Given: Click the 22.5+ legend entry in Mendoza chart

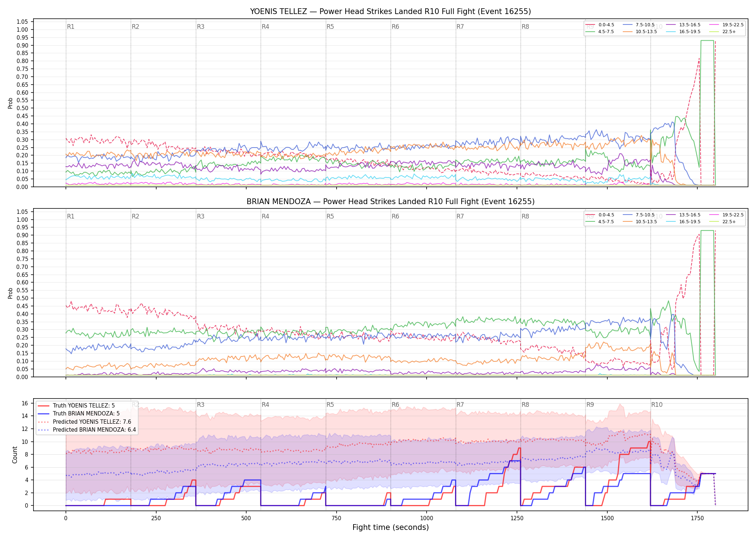Looking at the screenshot, I should (723, 222).
